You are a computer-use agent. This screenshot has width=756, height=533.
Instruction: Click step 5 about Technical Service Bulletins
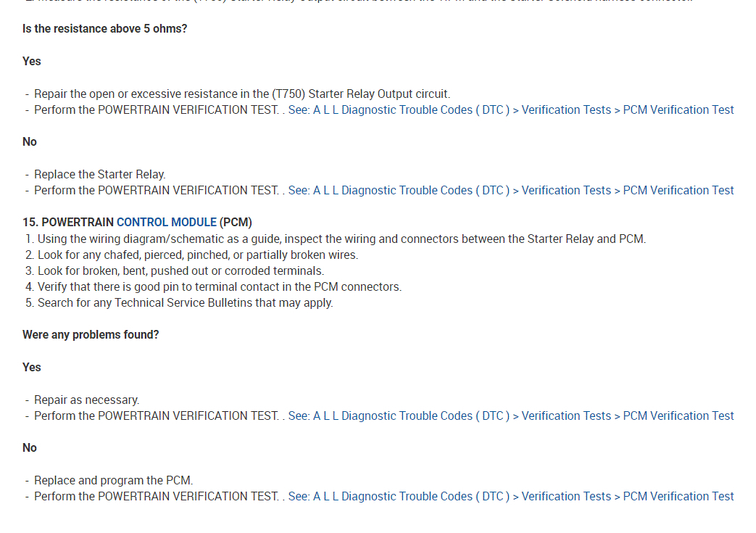point(185,302)
